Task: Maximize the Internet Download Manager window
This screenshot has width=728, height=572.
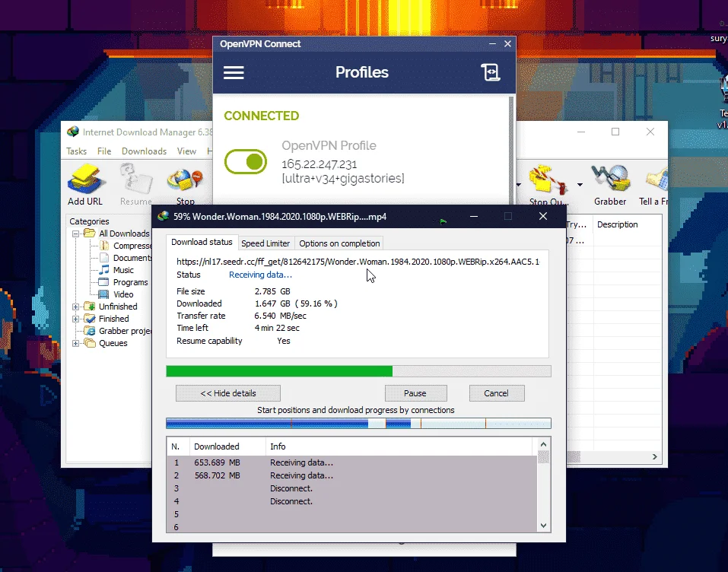Action: click(615, 132)
